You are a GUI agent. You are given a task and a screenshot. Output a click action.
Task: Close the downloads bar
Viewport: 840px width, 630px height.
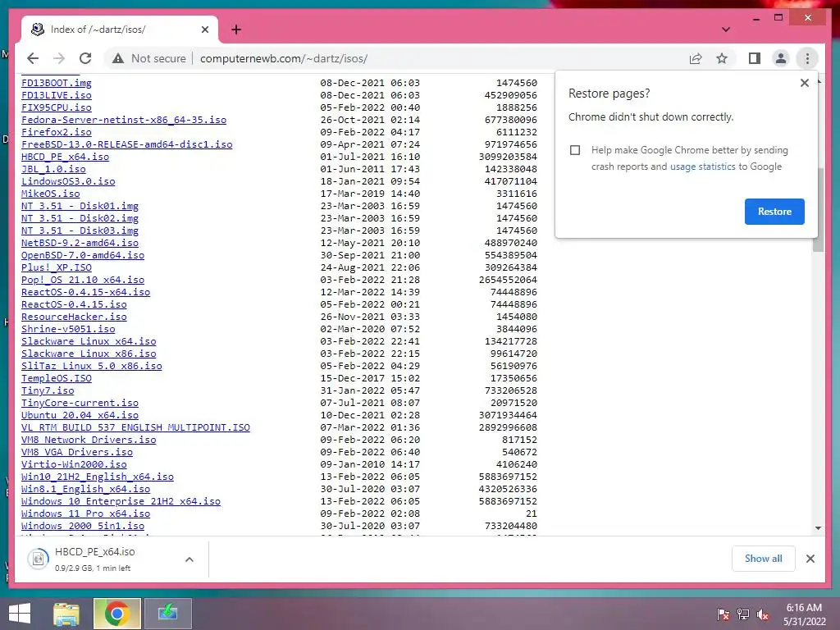click(x=810, y=559)
